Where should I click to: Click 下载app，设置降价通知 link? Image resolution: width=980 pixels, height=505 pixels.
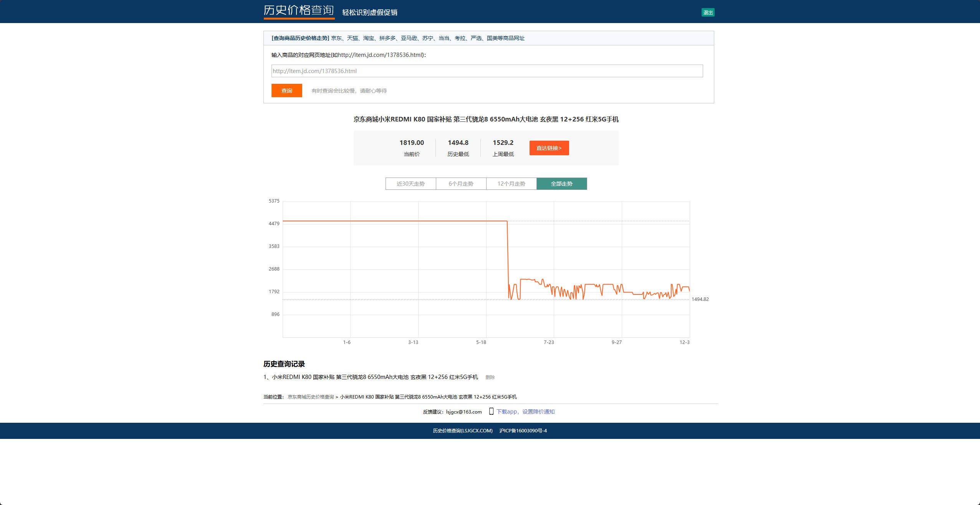click(x=525, y=412)
